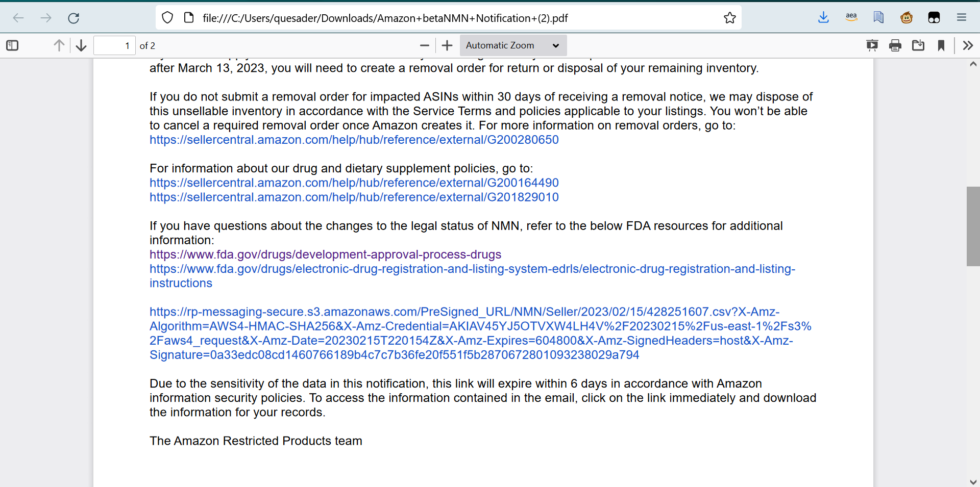Viewport: 980px width, 487px height.
Task: Click the page number input field
Action: 115,45
